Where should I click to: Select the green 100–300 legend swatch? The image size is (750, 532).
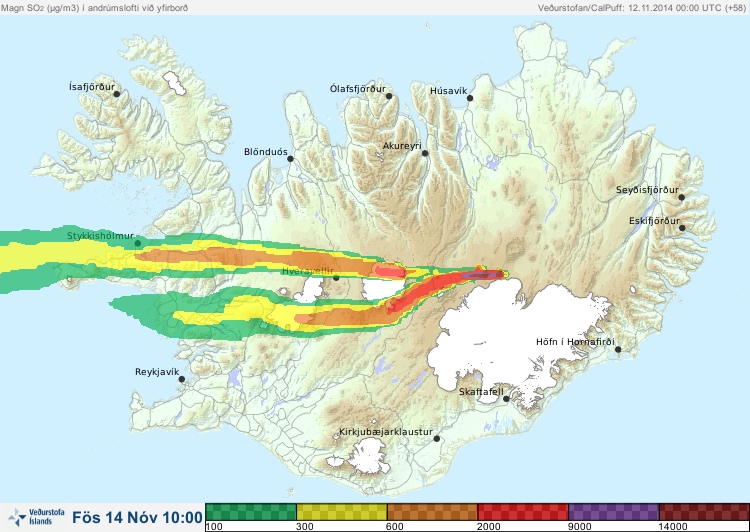click(251, 512)
